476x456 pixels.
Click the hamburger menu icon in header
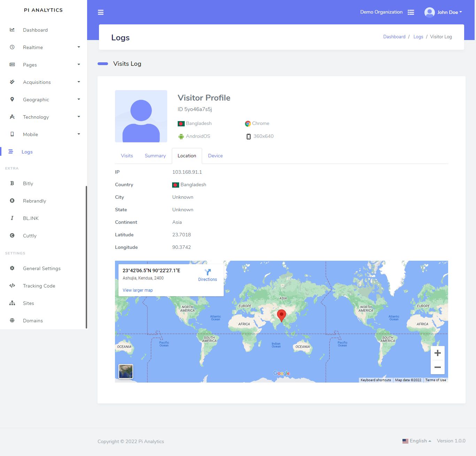[x=101, y=13]
